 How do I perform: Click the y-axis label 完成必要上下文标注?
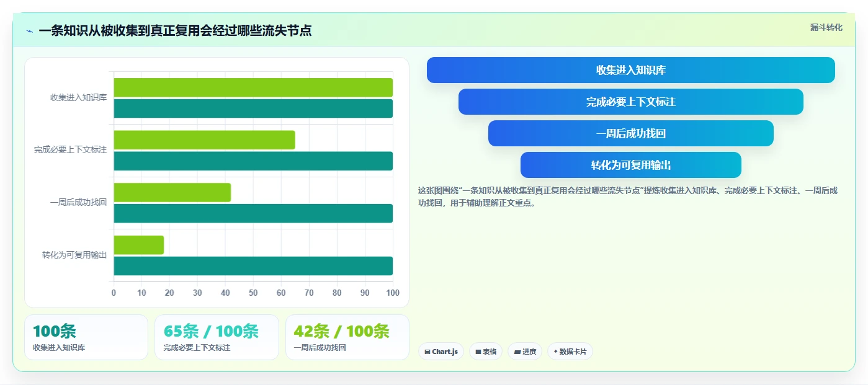point(71,150)
